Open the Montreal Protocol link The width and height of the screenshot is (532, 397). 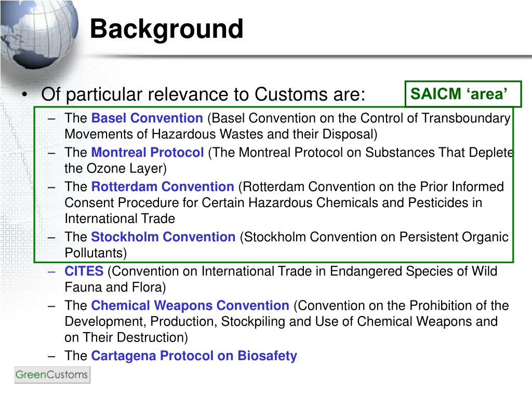(148, 152)
